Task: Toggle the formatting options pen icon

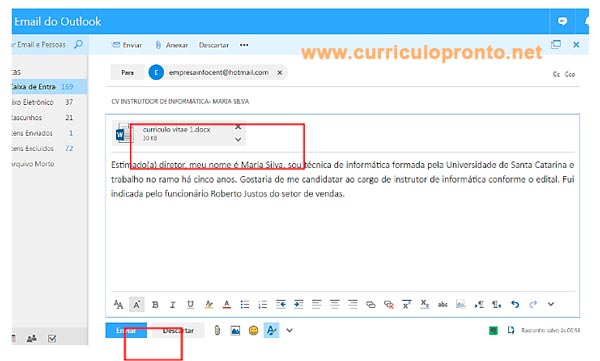Action: (x=271, y=330)
